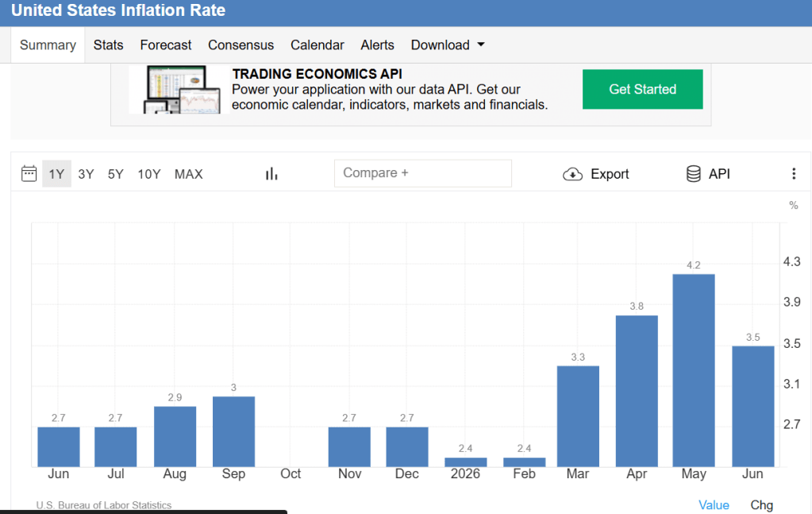This screenshot has width=812, height=514.
Task: Switch chart range to 5Y
Action: click(115, 174)
